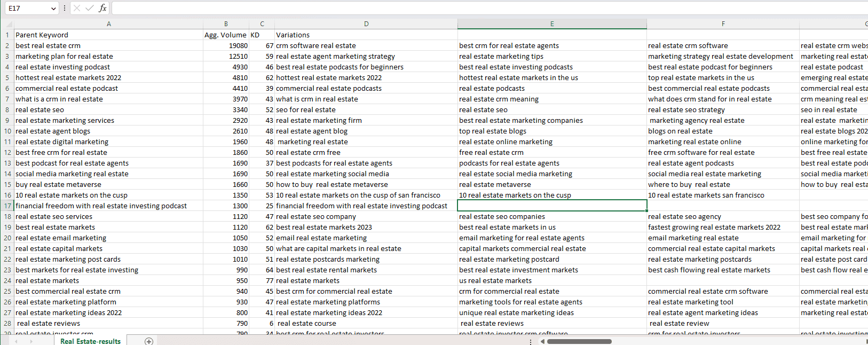Select cell 'best cash flowing real estate markets'
The image size is (868, 345).
click(x=723, y=270)
